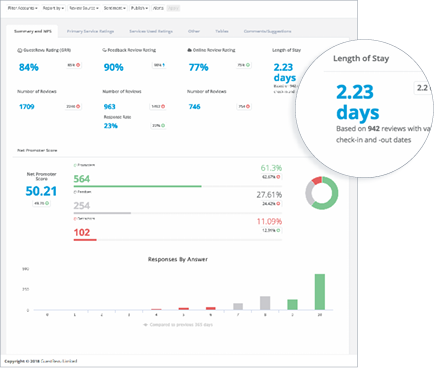Image resolution: width=436 pixels, height=368 pixels.
Task: Click blue up indicator beside 90% rating
Action: [x=164, y=65]
